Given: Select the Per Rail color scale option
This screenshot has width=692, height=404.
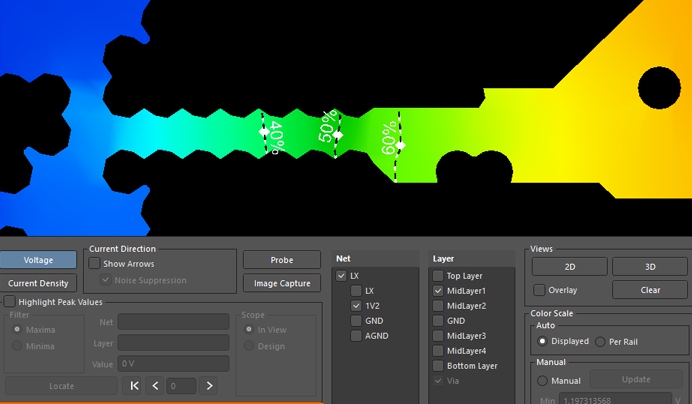Looking at the screenshot, I should 600,342.
